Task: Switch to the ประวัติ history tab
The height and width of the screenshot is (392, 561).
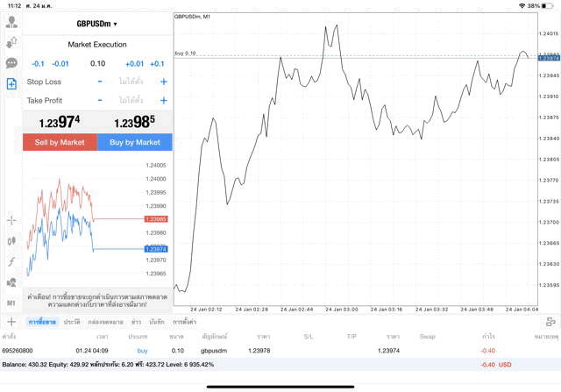Action: 72,323
